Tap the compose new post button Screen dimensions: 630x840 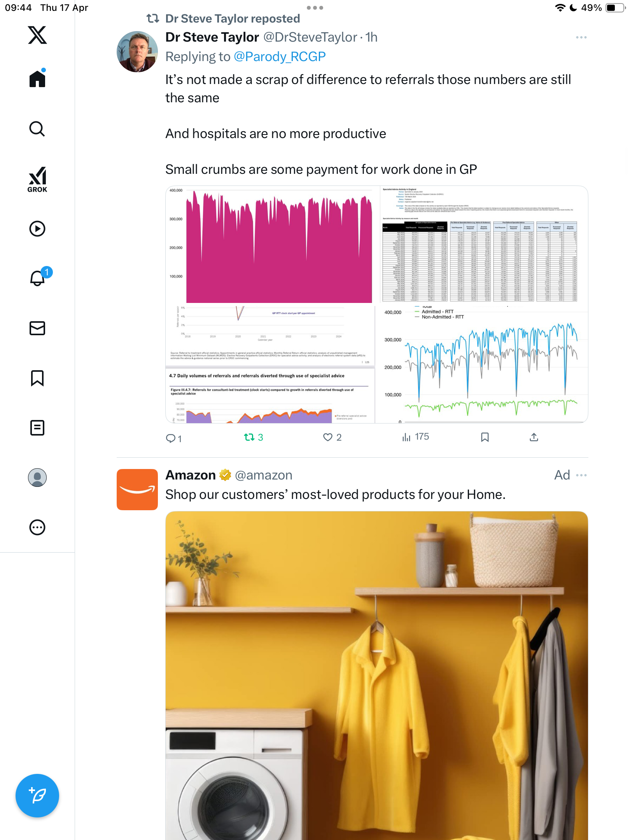[x=37, y=796]
